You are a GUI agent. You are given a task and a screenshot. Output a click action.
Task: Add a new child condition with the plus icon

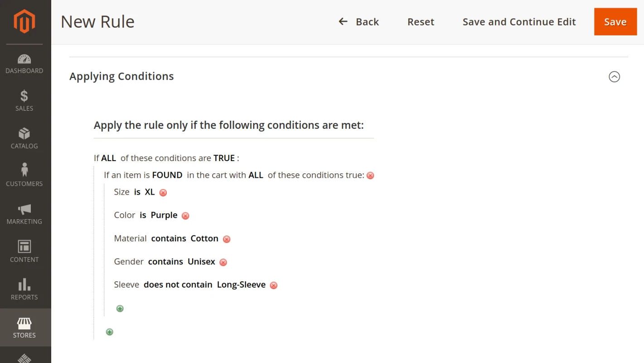tap(120, 308)
